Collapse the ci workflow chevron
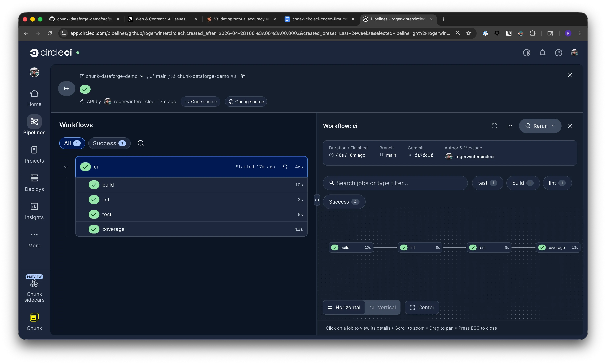Viewport: 606px width, 364px height. click(x=66, y=167)
